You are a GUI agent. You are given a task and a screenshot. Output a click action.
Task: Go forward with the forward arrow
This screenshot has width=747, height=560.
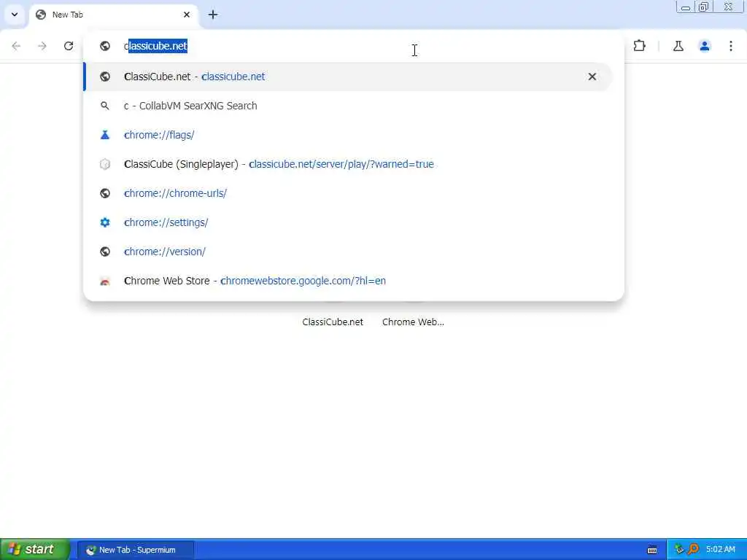point(42,46)
